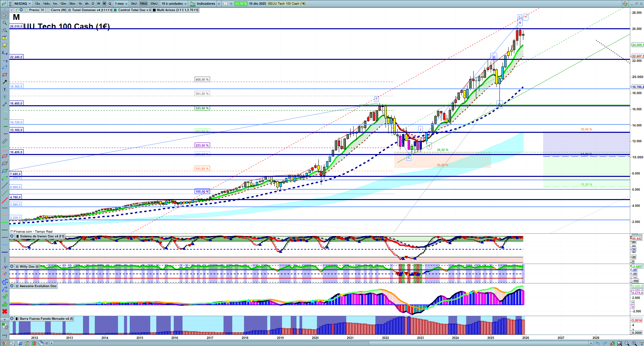Switch to the 4h timeframe
Viewport: 644px width, 346px height.
coord(87,4)
